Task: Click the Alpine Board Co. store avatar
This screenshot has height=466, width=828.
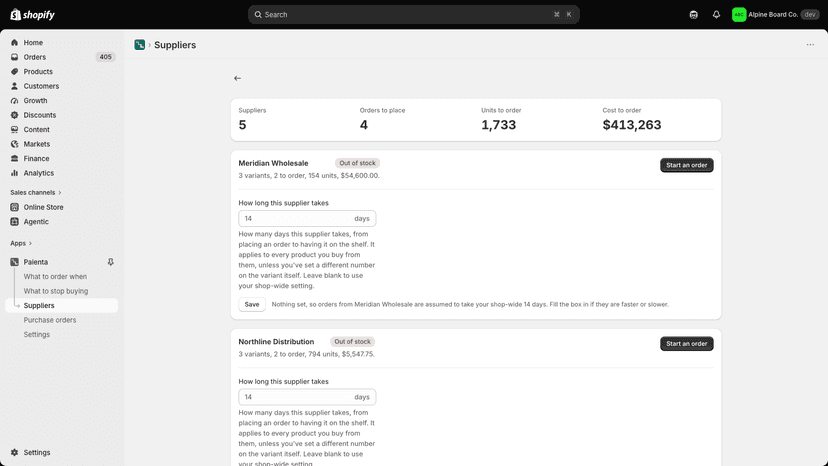Action: (x=739, y=15)
